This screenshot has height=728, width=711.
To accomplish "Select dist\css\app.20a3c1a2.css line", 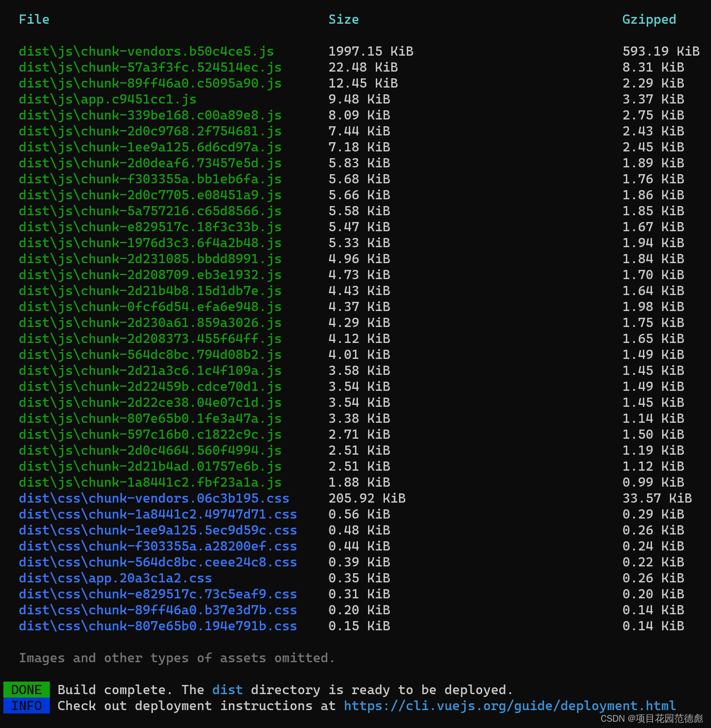I will [116, 578].
